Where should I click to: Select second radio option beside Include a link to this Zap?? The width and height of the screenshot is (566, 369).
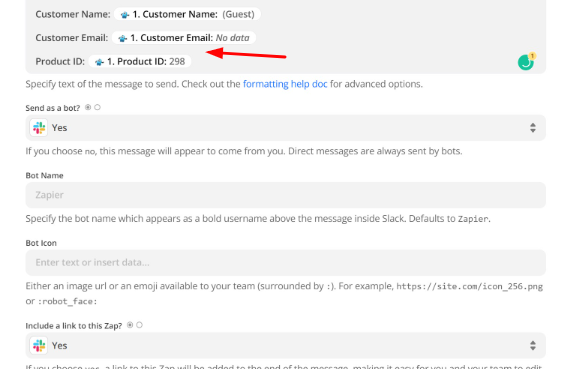tap(139, 325)
